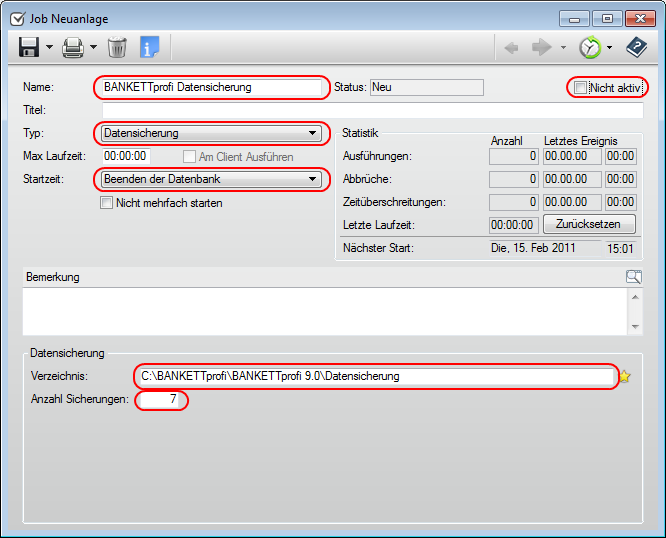Open the help book icon
The image size is (666, 538).
636,47
